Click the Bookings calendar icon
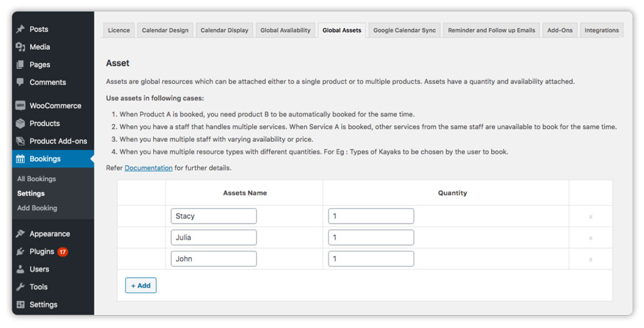644x328 pixels. click(x=20, y=159)
